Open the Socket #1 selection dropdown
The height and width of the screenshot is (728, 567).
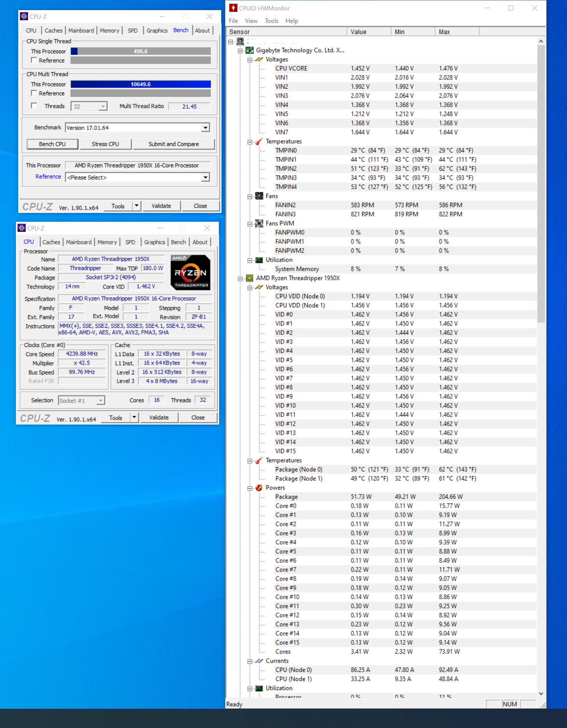[x=101, y=401]
